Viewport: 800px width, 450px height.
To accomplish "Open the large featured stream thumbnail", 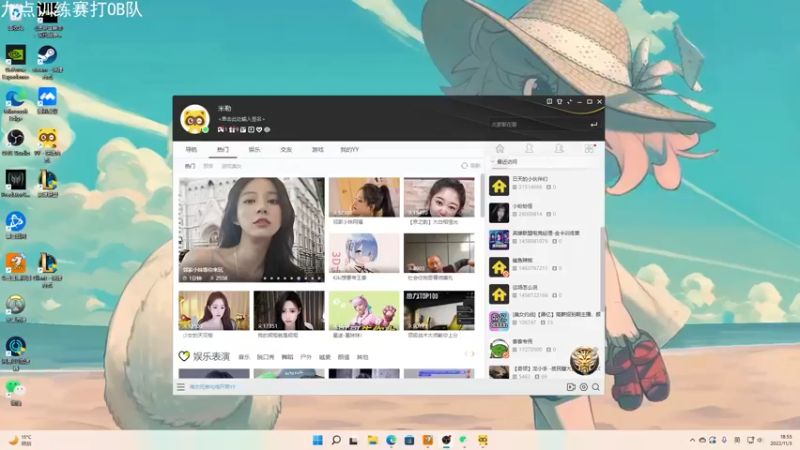I will 252,230.
